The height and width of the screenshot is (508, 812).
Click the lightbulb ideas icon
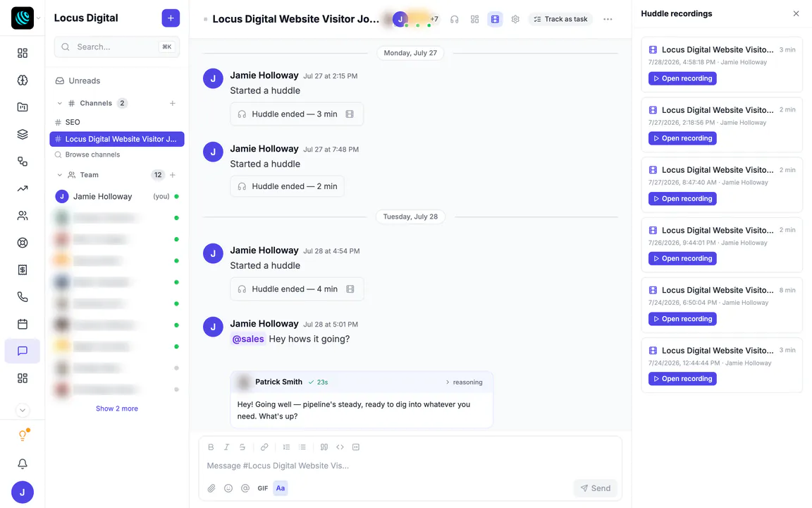coord(23,435)
